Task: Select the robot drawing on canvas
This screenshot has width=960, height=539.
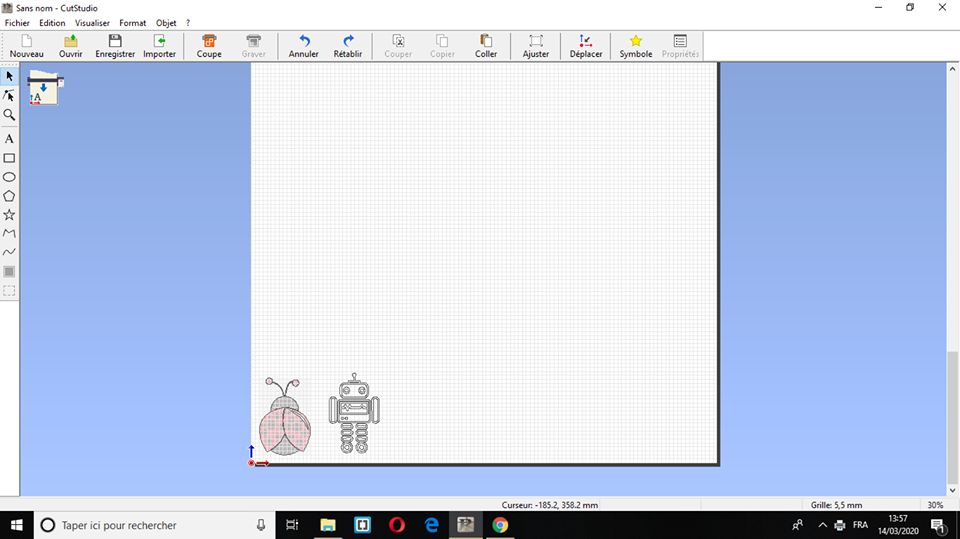Action: click(354, 413)
